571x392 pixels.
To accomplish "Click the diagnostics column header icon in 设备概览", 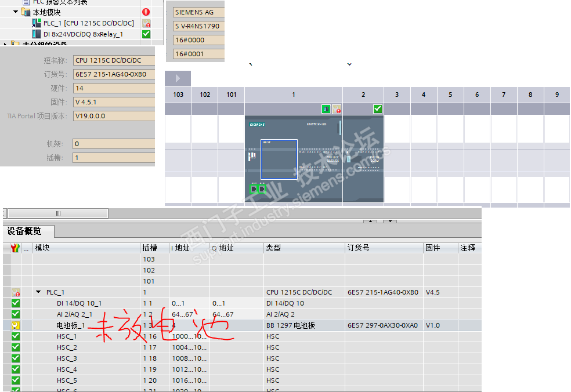I will click(x=15, y=248).
